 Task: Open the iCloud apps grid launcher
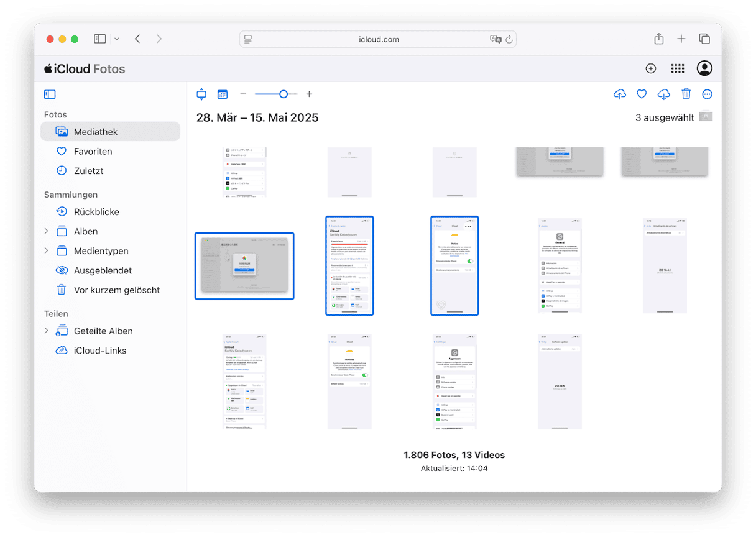pyautogui.click(x=678, y=69)
